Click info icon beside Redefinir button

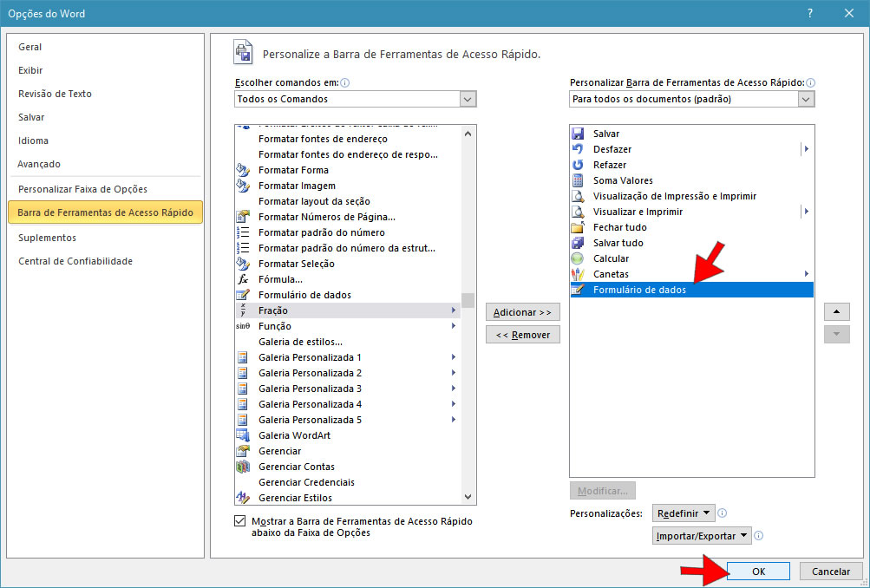pyautogui.click(x=722, y=513)
